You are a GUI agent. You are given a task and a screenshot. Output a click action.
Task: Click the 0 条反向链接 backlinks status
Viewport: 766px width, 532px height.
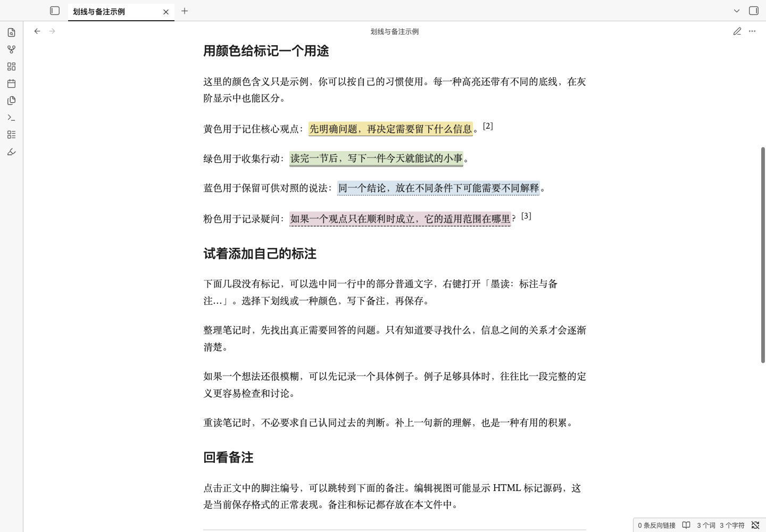point(657,525)
